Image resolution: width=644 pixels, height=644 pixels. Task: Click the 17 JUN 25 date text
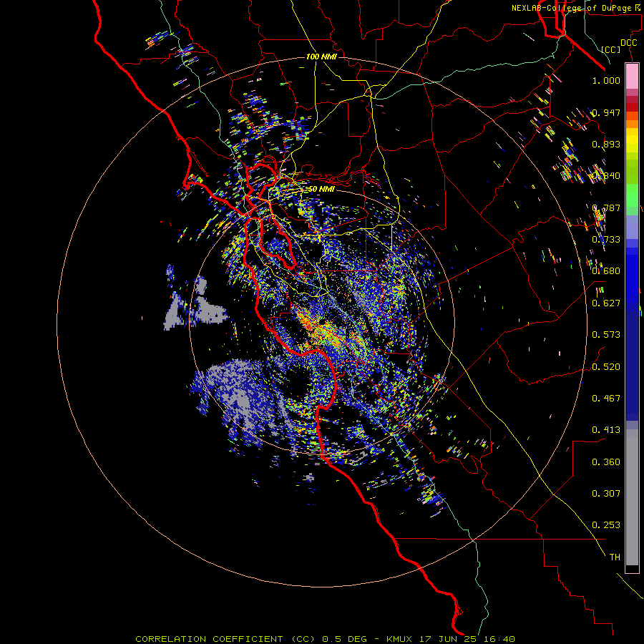click(447, 639)
